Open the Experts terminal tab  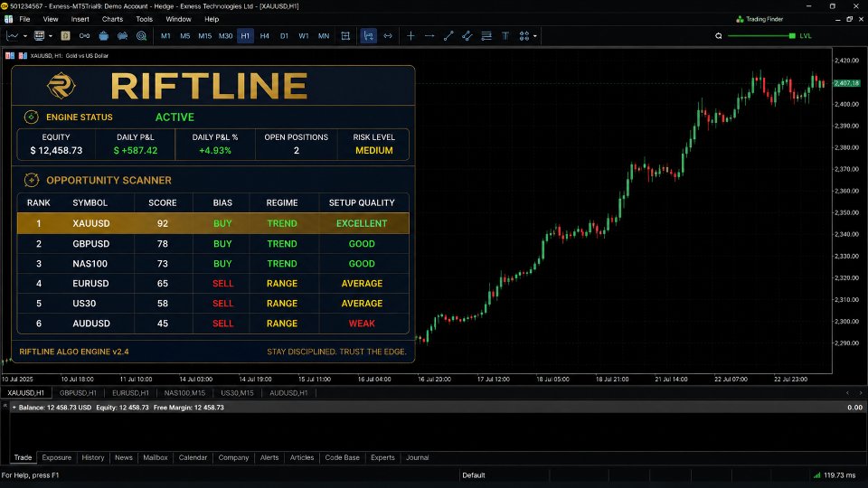tap(382, 457)
